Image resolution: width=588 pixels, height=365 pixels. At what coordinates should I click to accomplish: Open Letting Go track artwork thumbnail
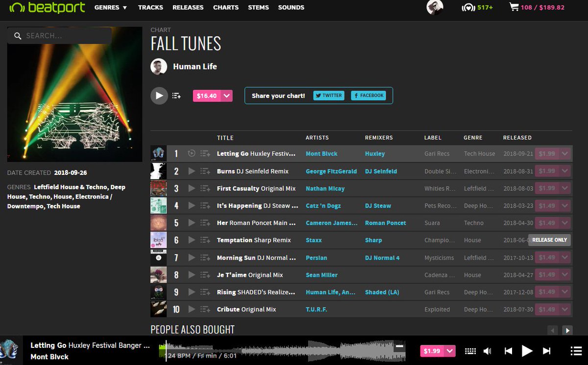tap(158, 154)
